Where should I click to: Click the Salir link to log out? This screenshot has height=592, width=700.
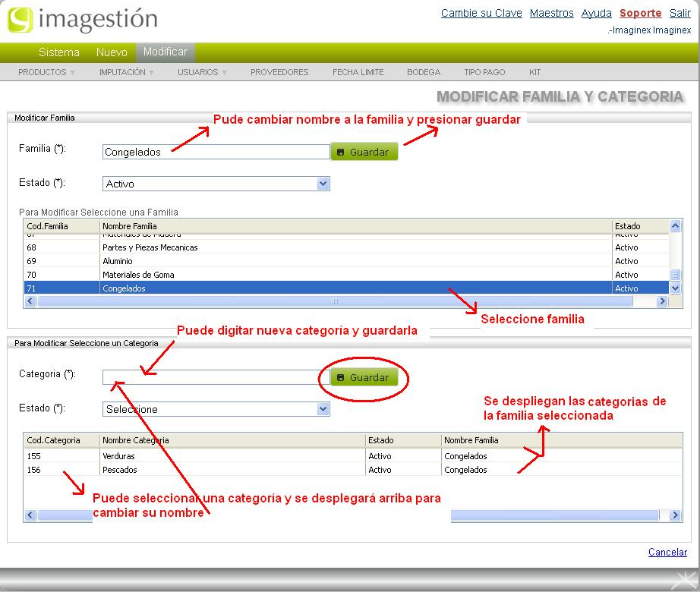pyautogui.click(x=680, y=14)
